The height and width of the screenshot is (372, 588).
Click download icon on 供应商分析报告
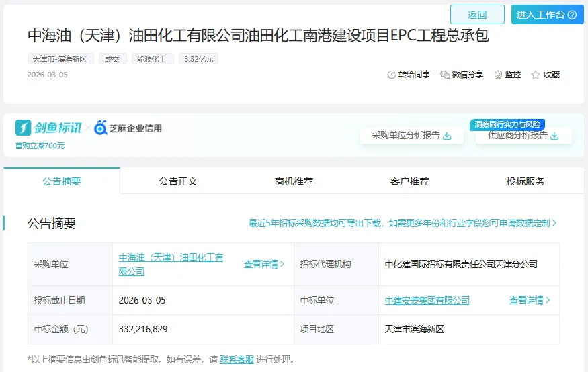click(x=554, y=136)
